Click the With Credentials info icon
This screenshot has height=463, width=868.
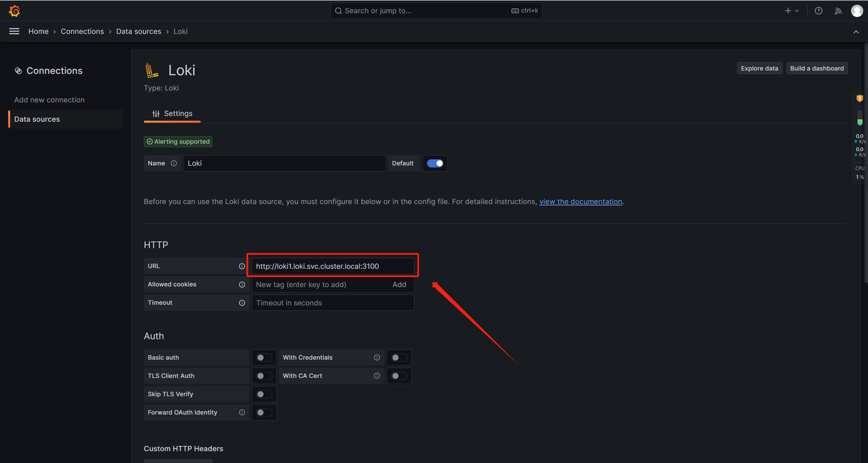377,358
